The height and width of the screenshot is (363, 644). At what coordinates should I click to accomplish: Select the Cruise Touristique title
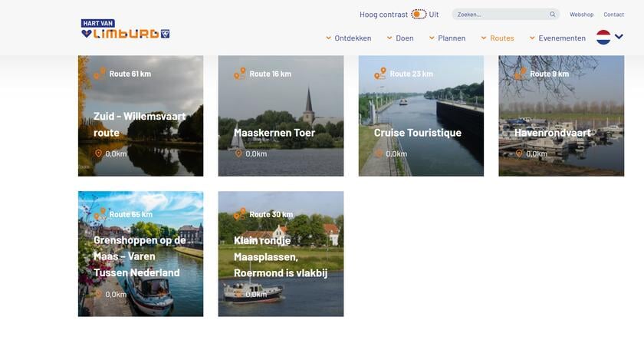coord(417,133)
